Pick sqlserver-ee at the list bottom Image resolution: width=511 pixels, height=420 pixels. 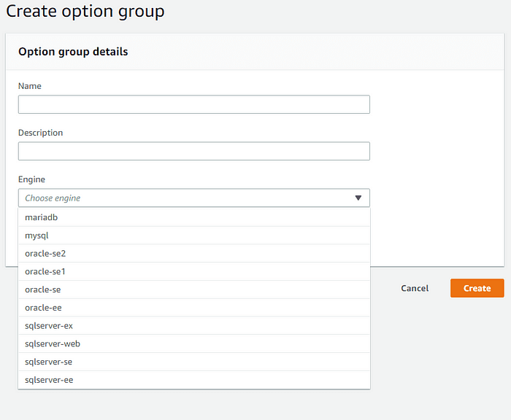(x=194, y=380)
